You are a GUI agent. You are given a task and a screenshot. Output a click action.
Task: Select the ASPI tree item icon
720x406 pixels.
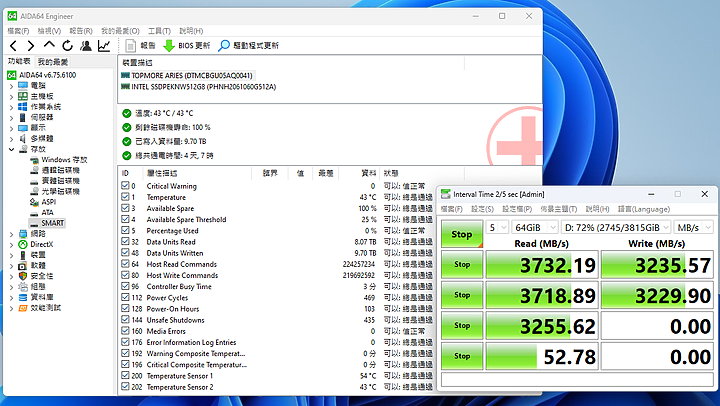[34, 202]
